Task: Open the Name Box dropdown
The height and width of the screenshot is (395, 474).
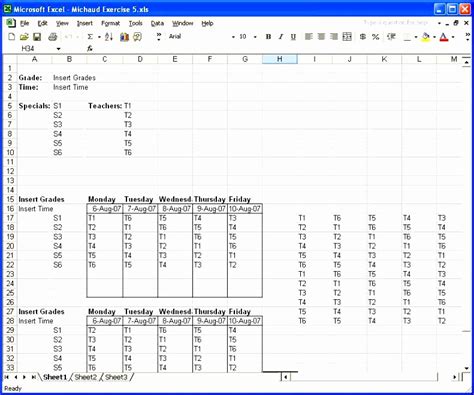Action: click(x=58, y=49)
